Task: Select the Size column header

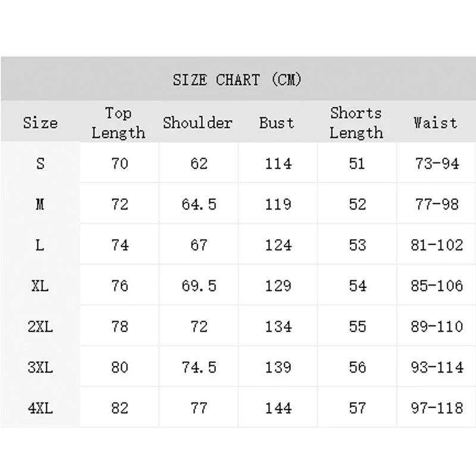Action: [40, 123]
